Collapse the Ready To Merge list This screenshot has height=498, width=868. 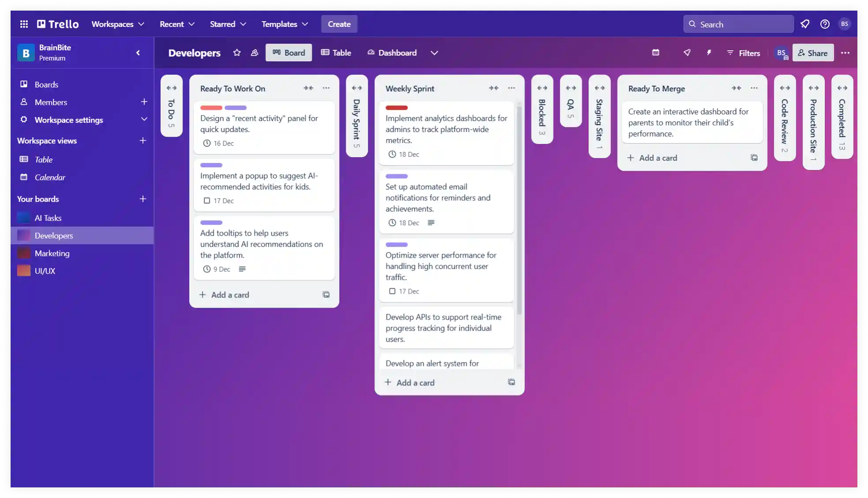coord(737,88)
